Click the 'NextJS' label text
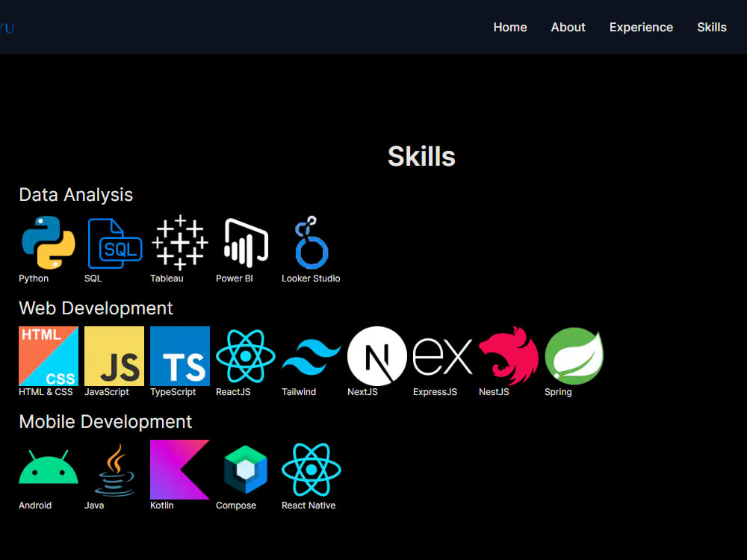Viewport: 747px width, 560px height. [362, 392]
